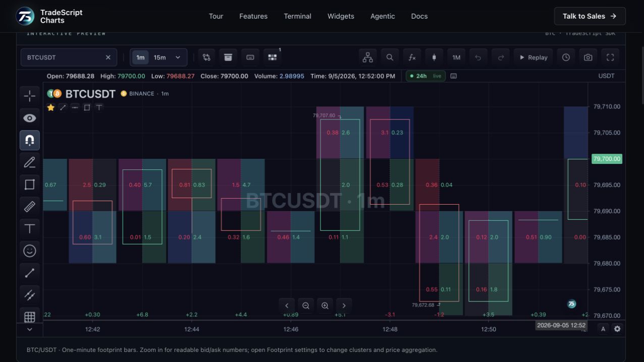
Task: Open the archive box icon
Action: [228, 57]
